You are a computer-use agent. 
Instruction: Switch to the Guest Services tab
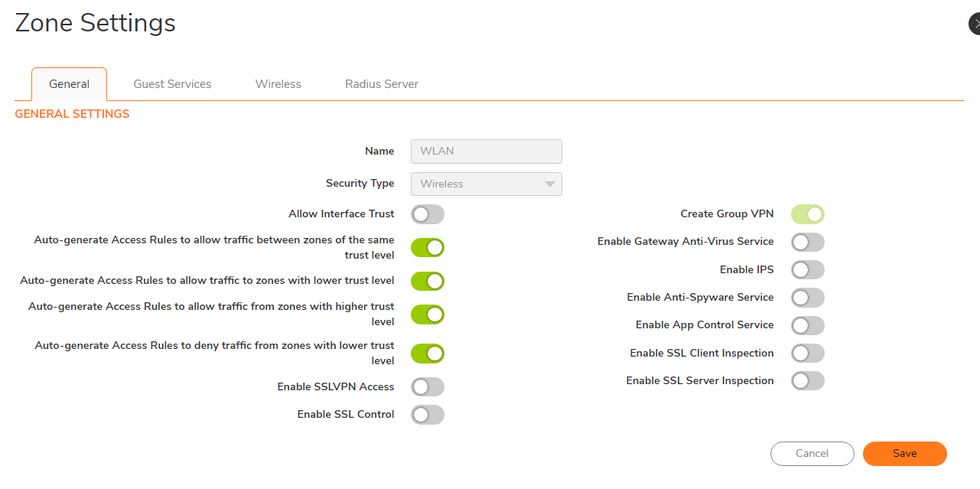[172, 84]
